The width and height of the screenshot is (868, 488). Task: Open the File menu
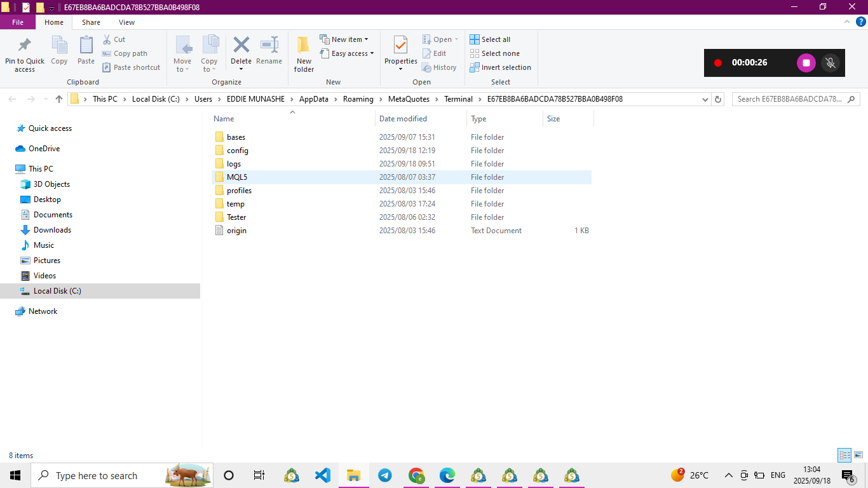click(18, 22)
